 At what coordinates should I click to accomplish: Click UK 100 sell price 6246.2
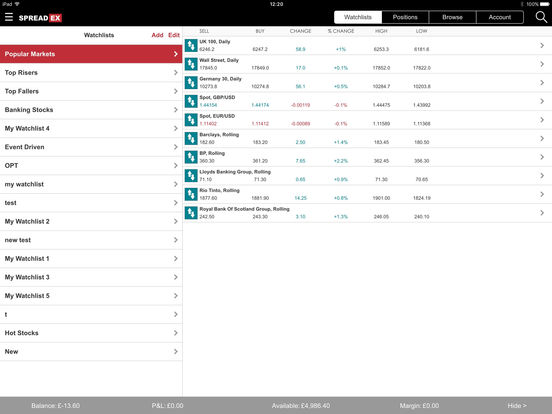coord(207,49)
